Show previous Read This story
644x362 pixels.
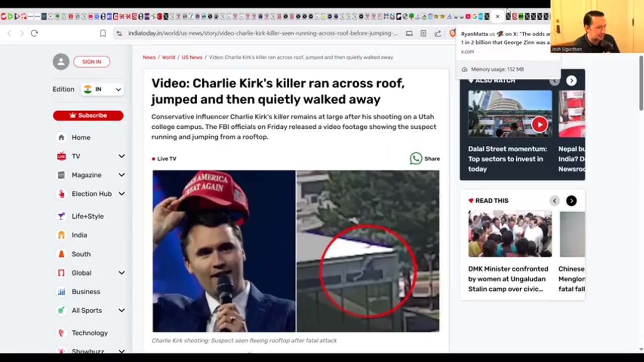click(x=554, y=201)
